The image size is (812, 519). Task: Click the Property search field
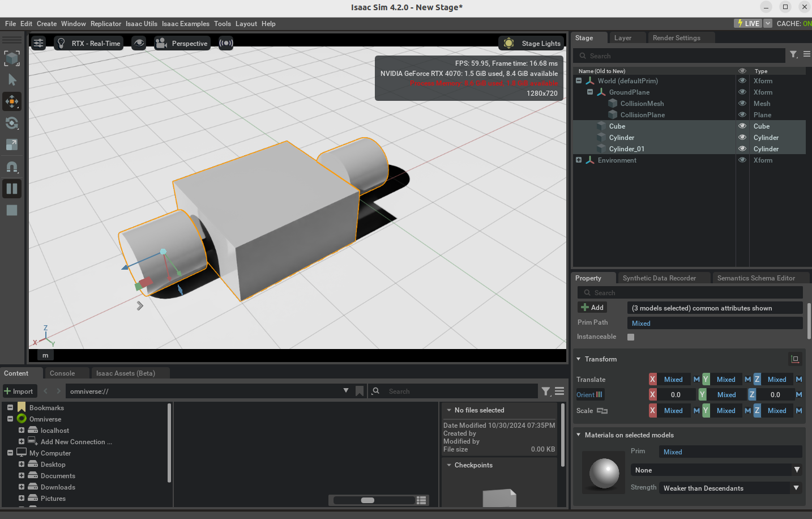(x=690, y=292)
